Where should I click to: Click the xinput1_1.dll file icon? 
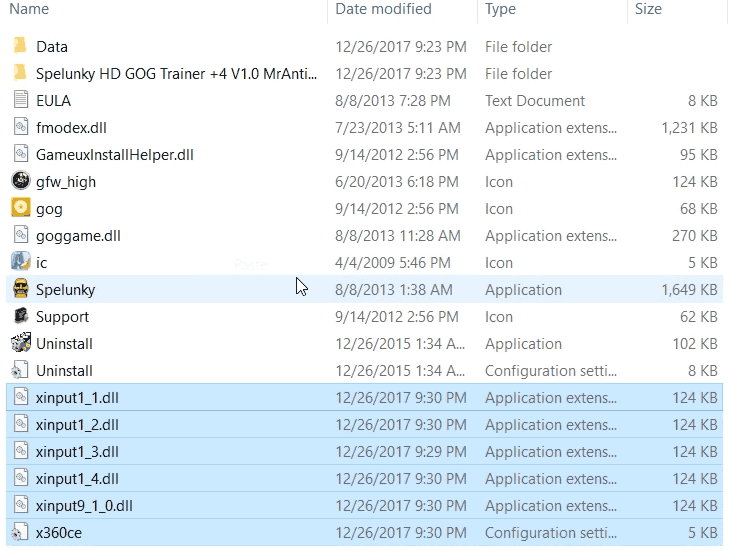coord(21,397)
